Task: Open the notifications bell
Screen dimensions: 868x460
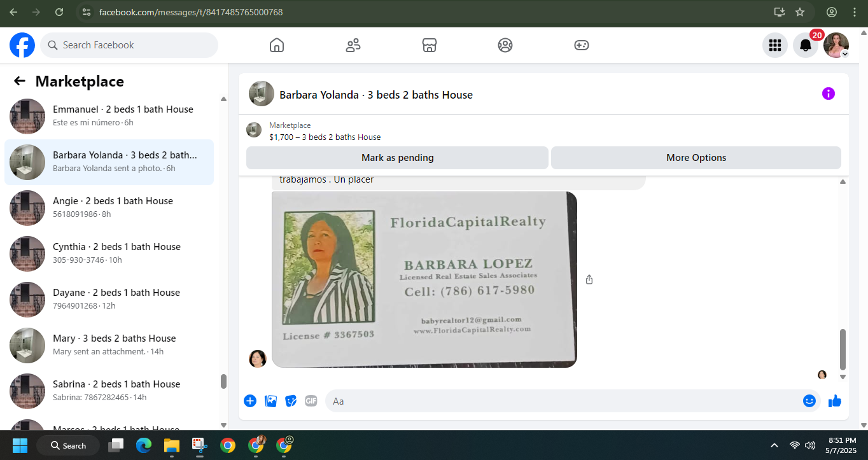Action: 806,45
